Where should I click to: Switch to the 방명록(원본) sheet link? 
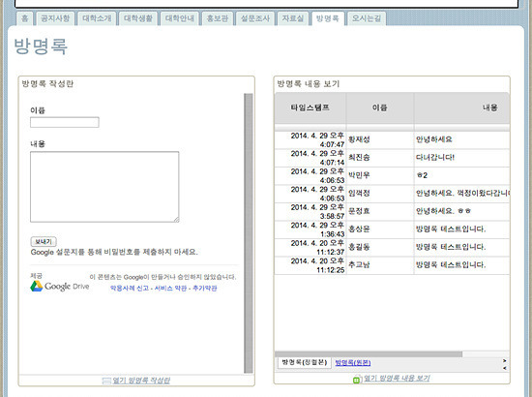pyautogui.click(x=353, y=363)
